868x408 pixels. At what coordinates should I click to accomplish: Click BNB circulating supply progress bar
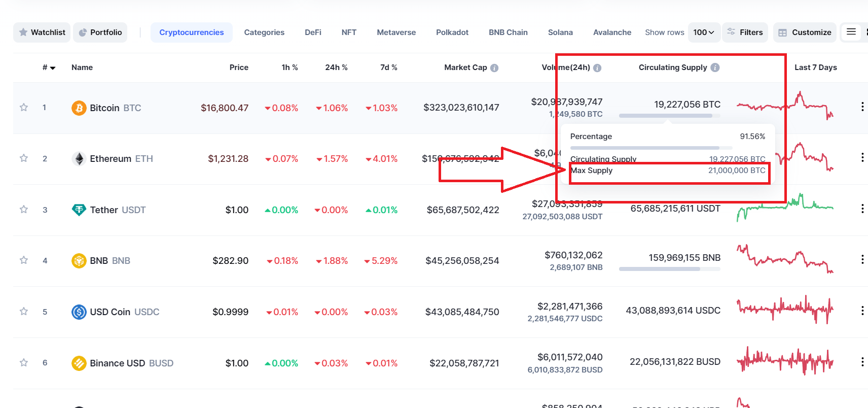670,269
